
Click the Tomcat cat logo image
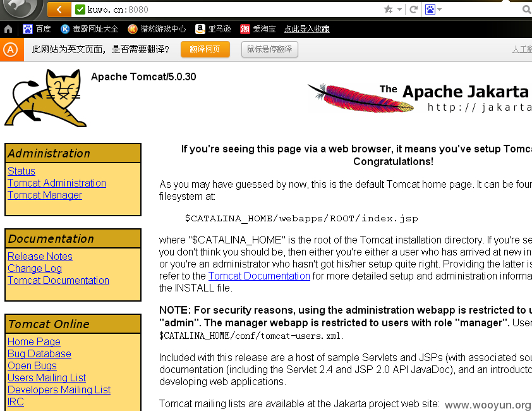coord(45,98)
